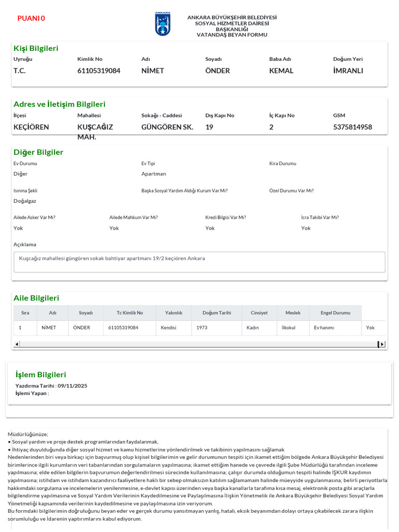Click the street GÜNGÖREN SK.

[x=167, y=127]
